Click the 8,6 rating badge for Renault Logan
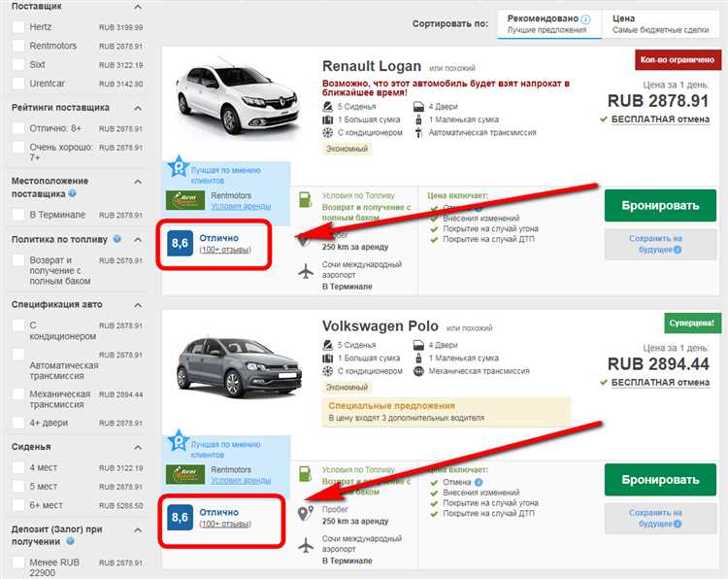 [181, 243]
